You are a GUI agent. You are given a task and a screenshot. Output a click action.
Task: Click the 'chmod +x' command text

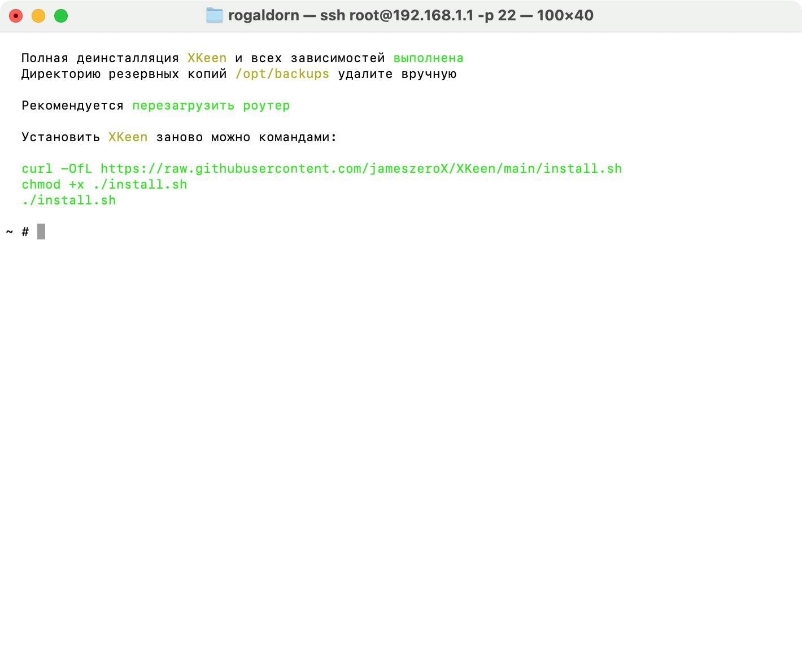53,185
